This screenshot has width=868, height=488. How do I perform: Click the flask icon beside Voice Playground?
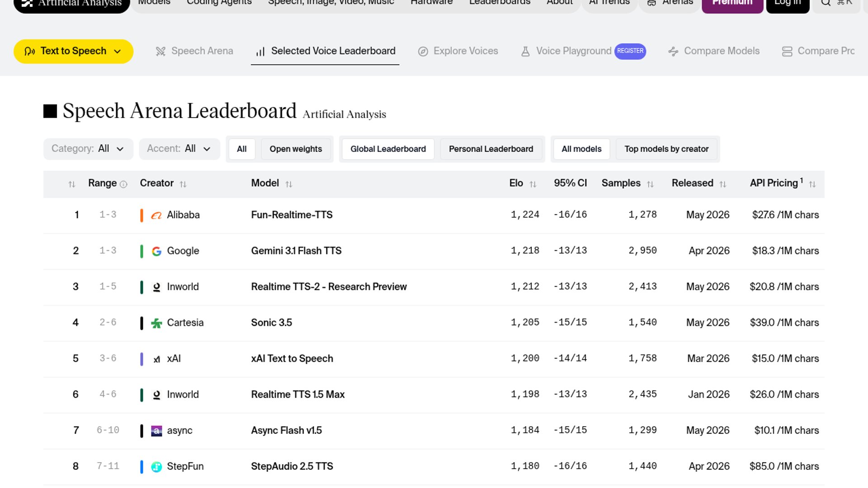point(525,52)
